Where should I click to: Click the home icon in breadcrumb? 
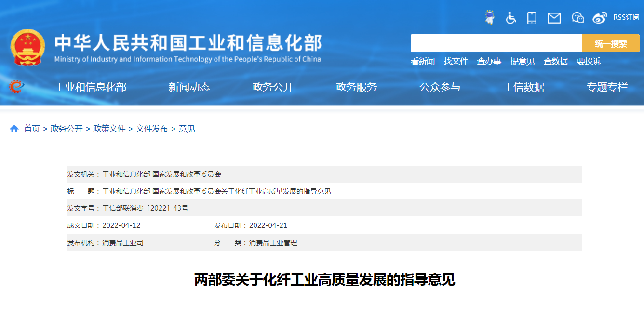click(x=14, y=129)
